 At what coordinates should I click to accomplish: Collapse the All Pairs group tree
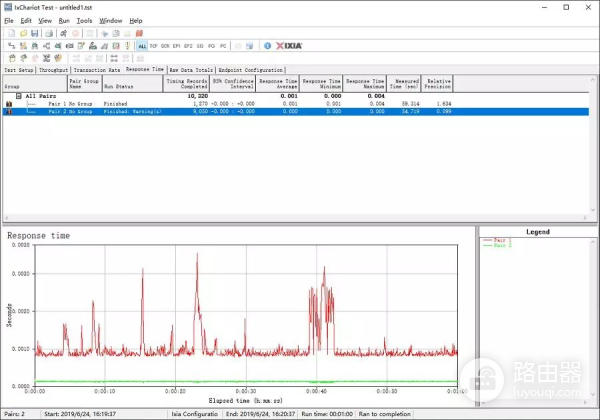point(20,96)
